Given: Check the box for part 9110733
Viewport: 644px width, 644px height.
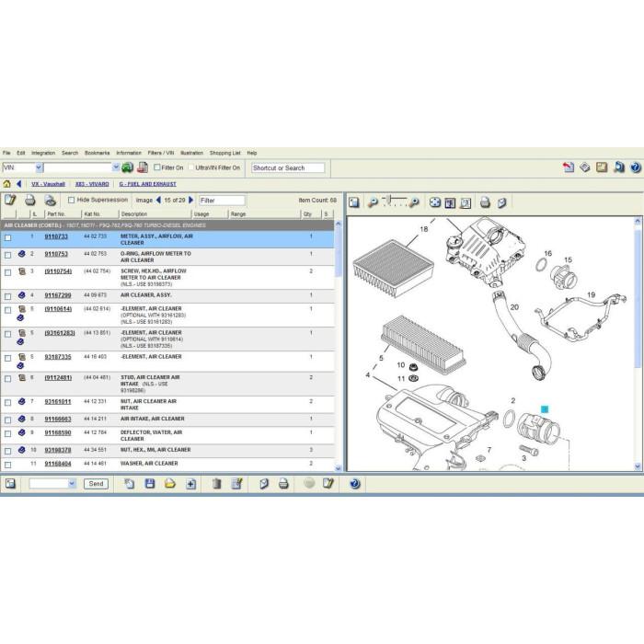Looking at the screenshot, I should coord(7,237).
